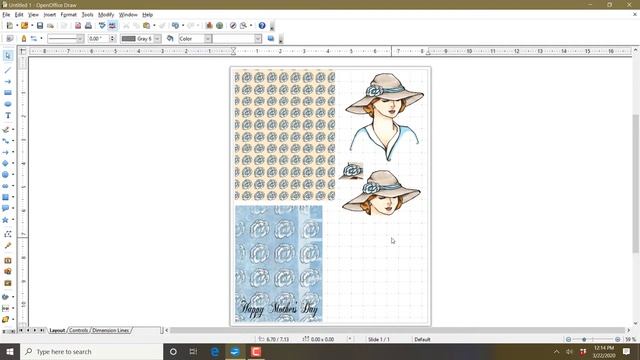The image size is (640, 360).
Task: Select the Rectangle tool
Action: pyautogui.click(x=8, y=93)
